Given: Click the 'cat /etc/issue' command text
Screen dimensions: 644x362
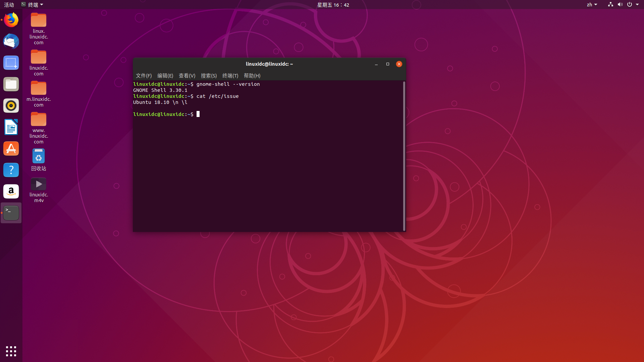Looking at the screenshot, I should [218, 96].
